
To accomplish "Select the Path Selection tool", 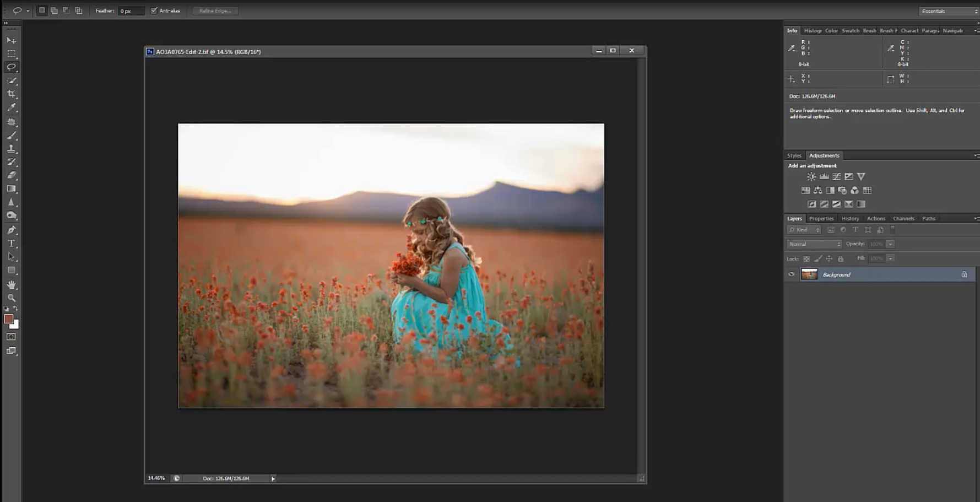I will click(x=11, y=257).
